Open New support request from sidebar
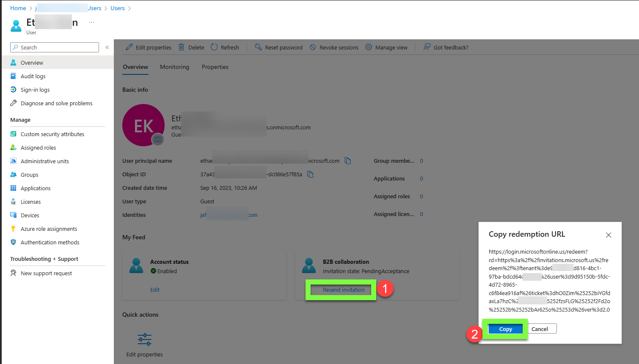Viewport: 639px width, 364px height. pos(45,273)
